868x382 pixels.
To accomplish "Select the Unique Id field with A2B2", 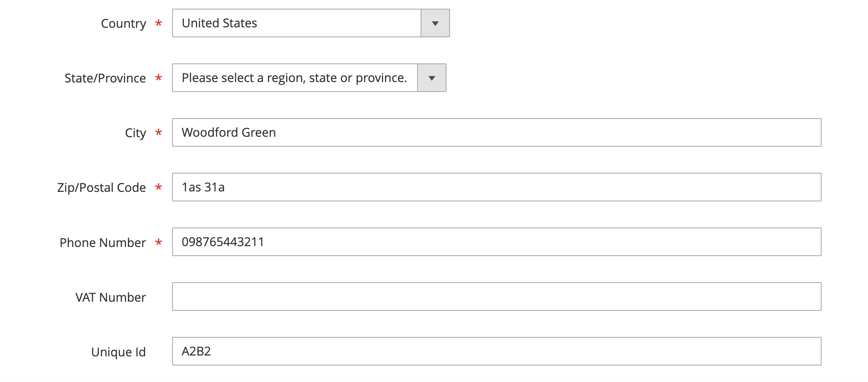I will 497,351.
